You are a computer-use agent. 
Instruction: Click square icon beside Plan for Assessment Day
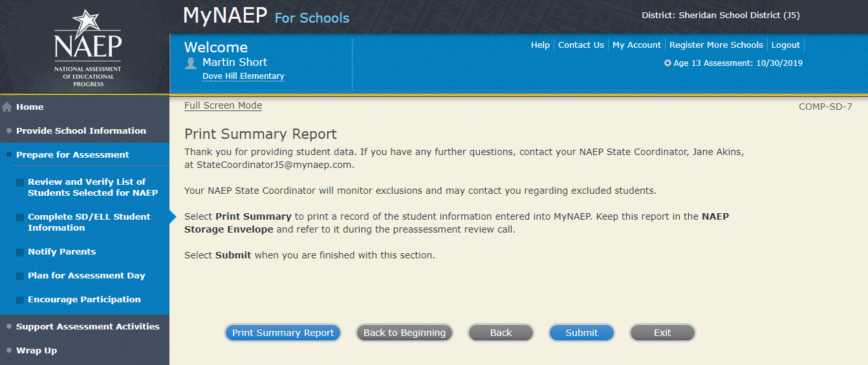[20, 276]
